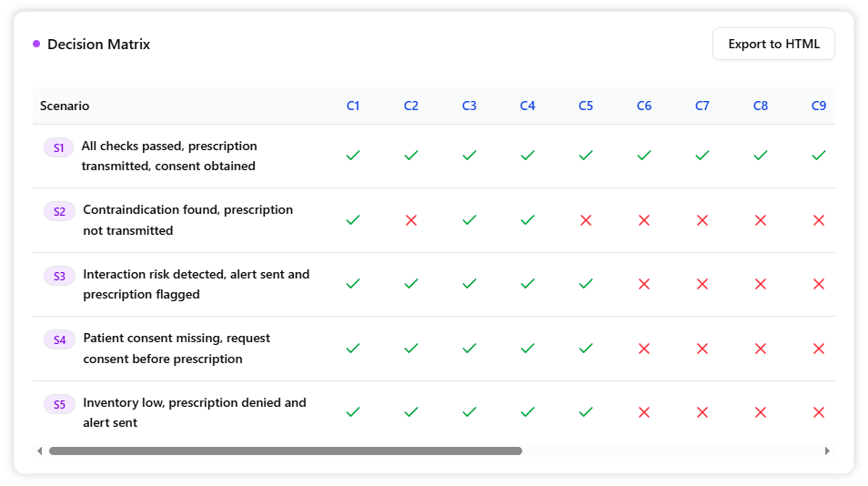Open the C1 column header link
The width and height of the screenshot is (868, 486).
[353, 106]
